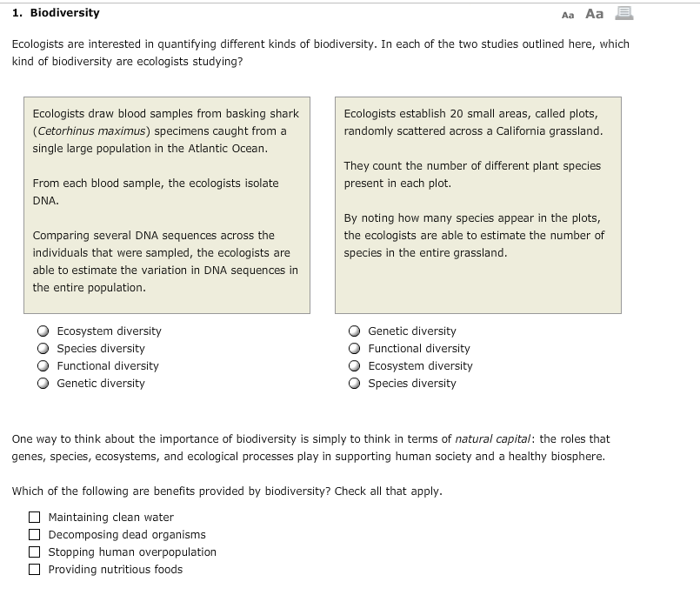
Task: Select Functional diversity in the right question
Action: [354, 348]
